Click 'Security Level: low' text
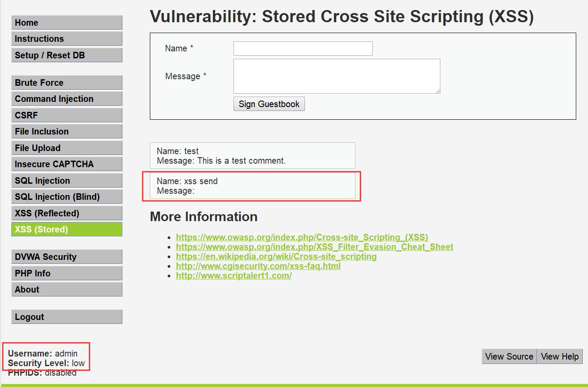 pos(46,363)
